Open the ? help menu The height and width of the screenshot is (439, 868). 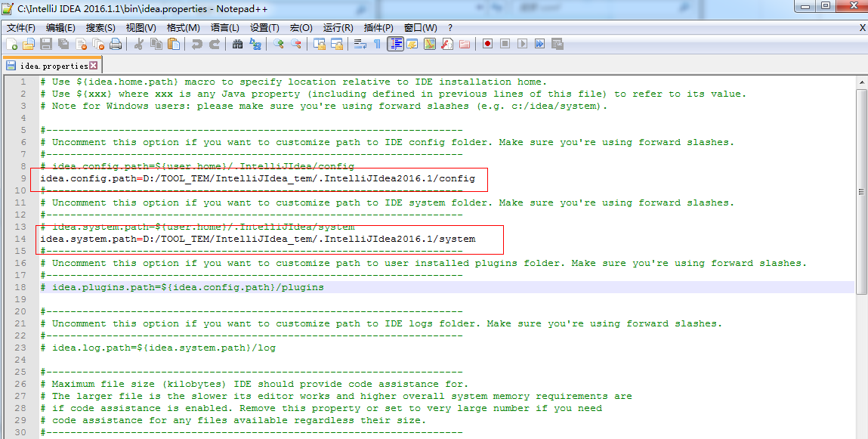450,28
